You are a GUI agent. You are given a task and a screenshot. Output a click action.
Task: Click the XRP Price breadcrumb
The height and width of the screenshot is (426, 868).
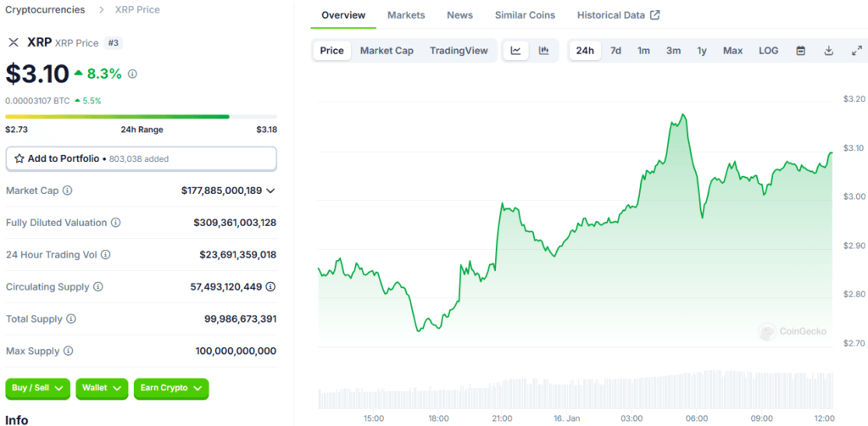point(137,9)
